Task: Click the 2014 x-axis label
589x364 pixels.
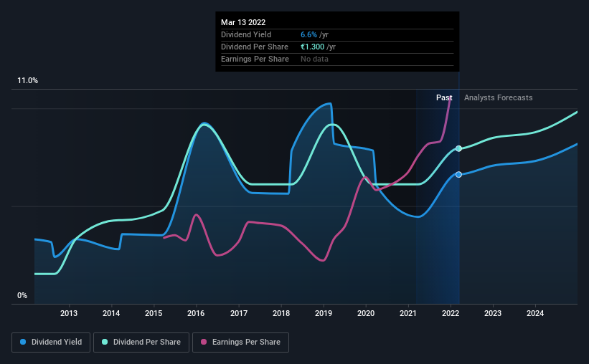Action: (111, 313)
